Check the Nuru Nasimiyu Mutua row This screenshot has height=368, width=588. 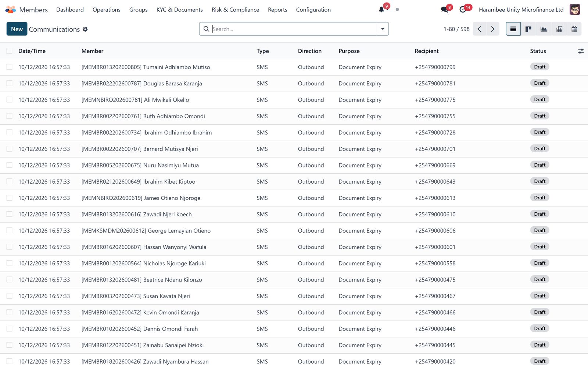click(x=10, y=165)
